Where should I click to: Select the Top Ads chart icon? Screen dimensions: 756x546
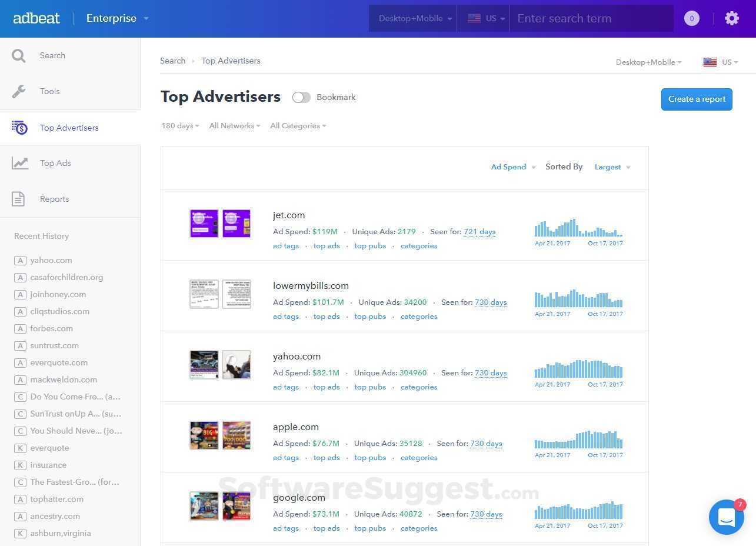click(19, 163)
